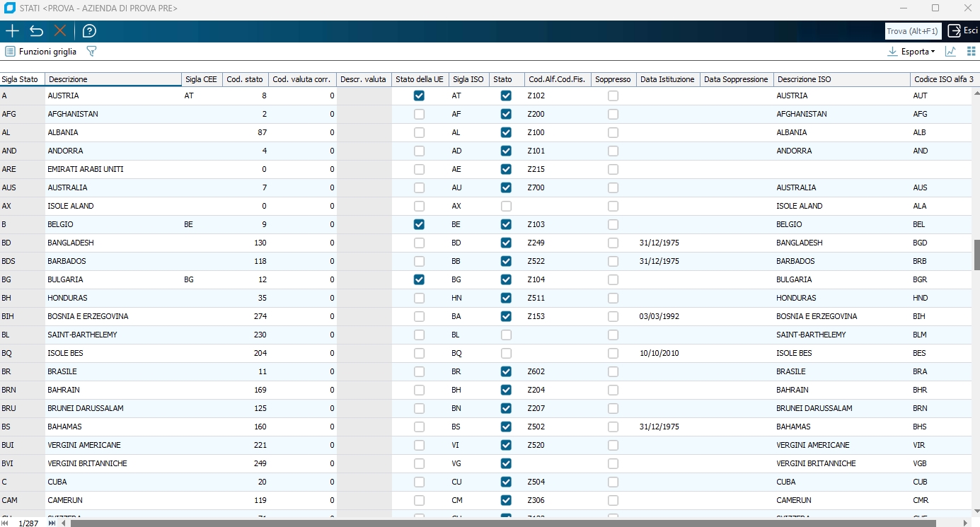Screen dimensions: 980x527
Task: Click the plus icon to add a record
Action: [x=12, y=31]
